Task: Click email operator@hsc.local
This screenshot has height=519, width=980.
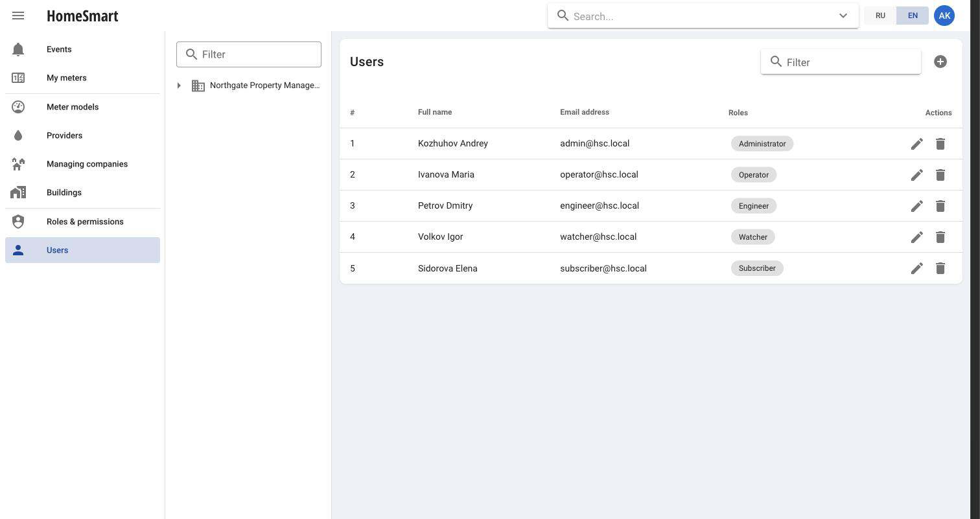Action: (599, 174)
